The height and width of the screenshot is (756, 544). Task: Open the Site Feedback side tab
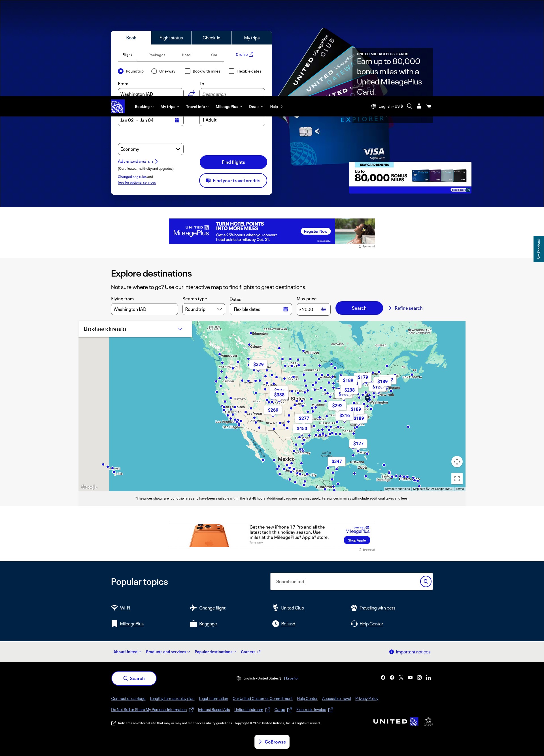click(539, 249)
